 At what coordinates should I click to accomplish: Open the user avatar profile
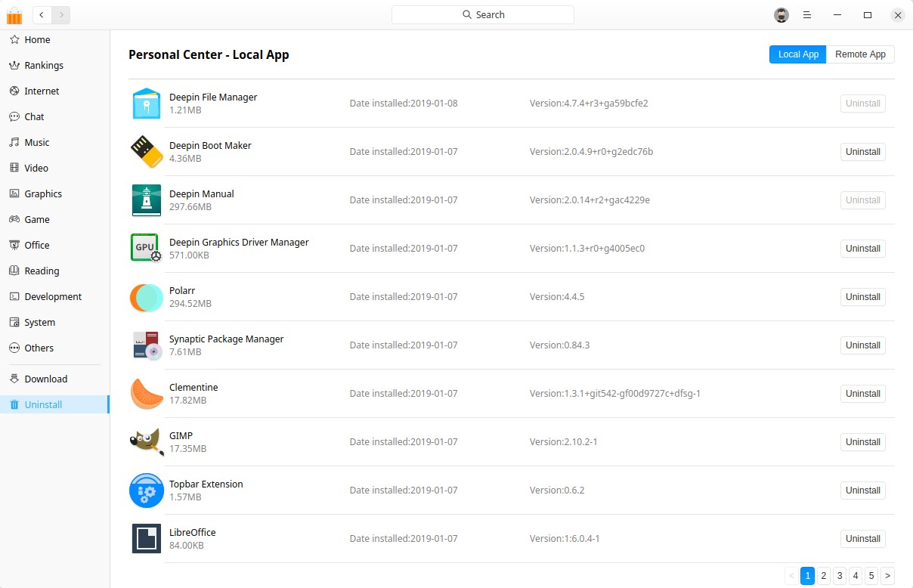pos(781,15)
